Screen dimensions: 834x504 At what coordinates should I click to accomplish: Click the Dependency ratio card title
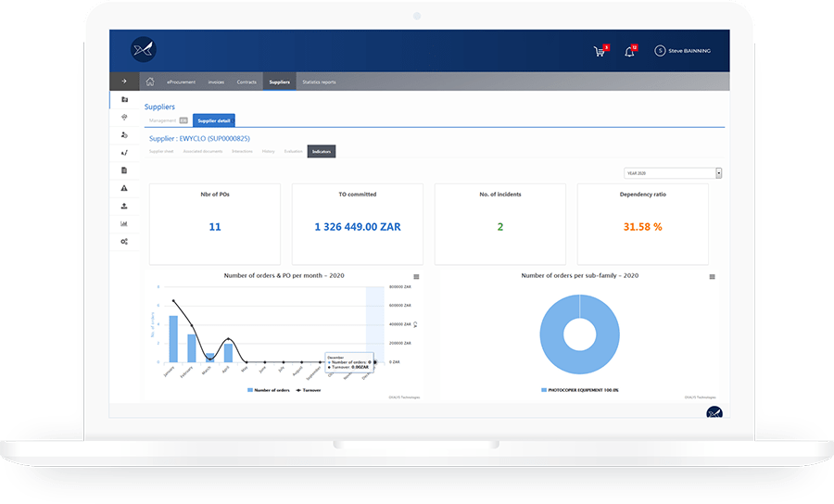click(642, 195)
